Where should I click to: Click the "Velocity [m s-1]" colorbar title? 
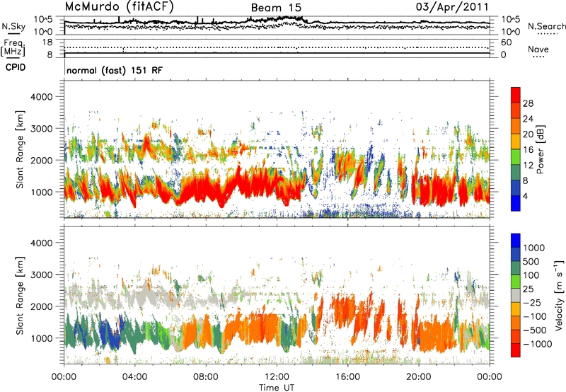tap(559, 296)
